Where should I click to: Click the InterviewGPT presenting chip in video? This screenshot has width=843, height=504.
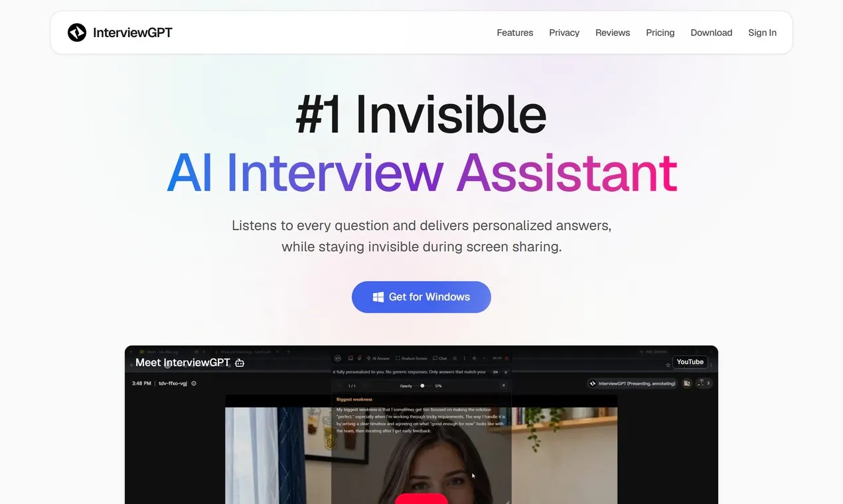(633, 383)
